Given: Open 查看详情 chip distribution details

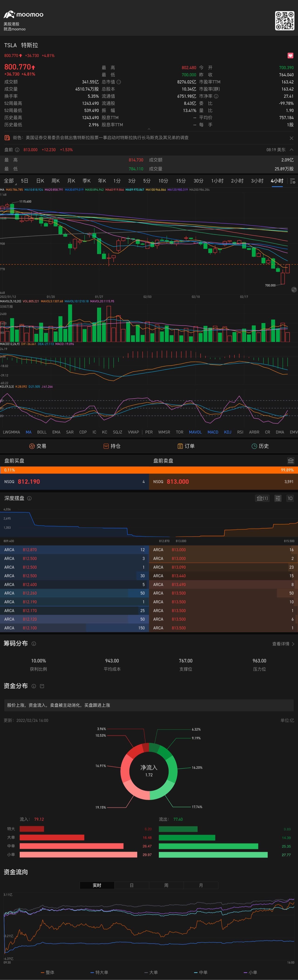Looking at the screenshot, I should [283, 644].
